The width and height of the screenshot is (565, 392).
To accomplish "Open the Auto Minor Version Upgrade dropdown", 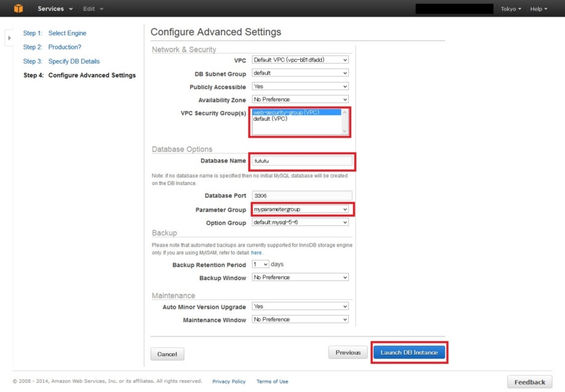I will [300, 307].
